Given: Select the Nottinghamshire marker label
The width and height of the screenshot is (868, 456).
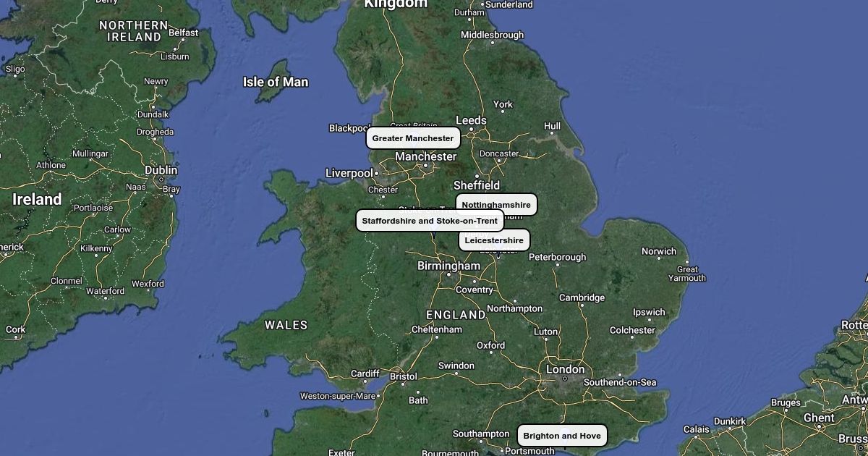Looking at the screenshot, I should click(496, 205).
